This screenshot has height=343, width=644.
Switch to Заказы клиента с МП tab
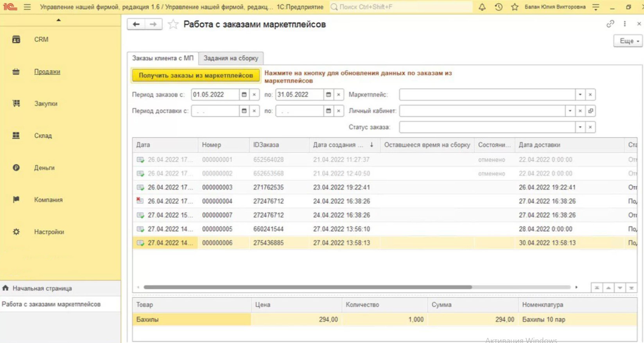163,58
